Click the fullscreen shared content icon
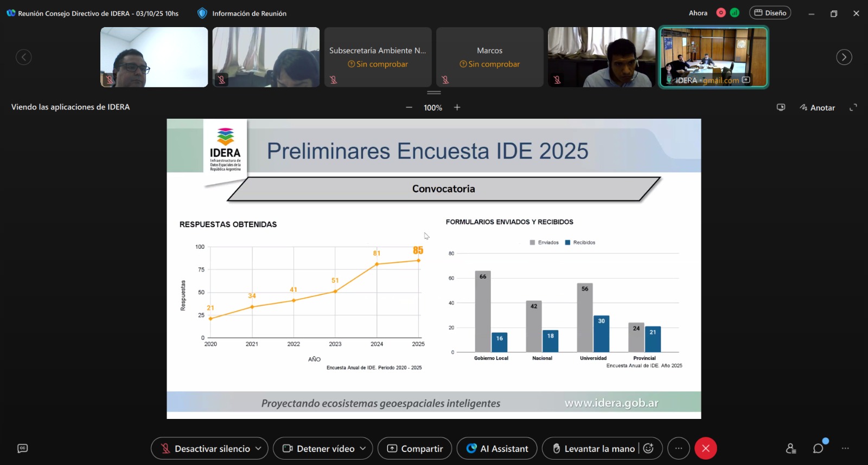 pyautogui.click(x=853, y=107)
